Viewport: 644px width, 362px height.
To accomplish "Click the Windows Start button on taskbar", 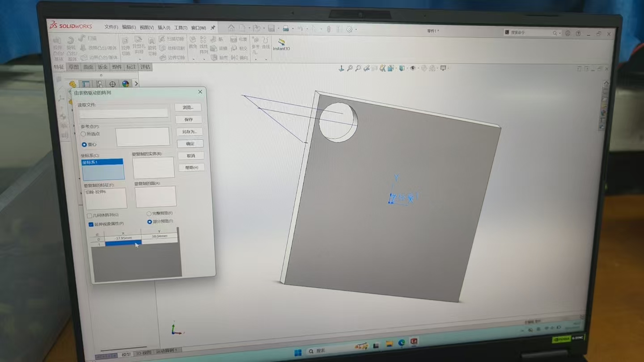I will coord(298,352).
